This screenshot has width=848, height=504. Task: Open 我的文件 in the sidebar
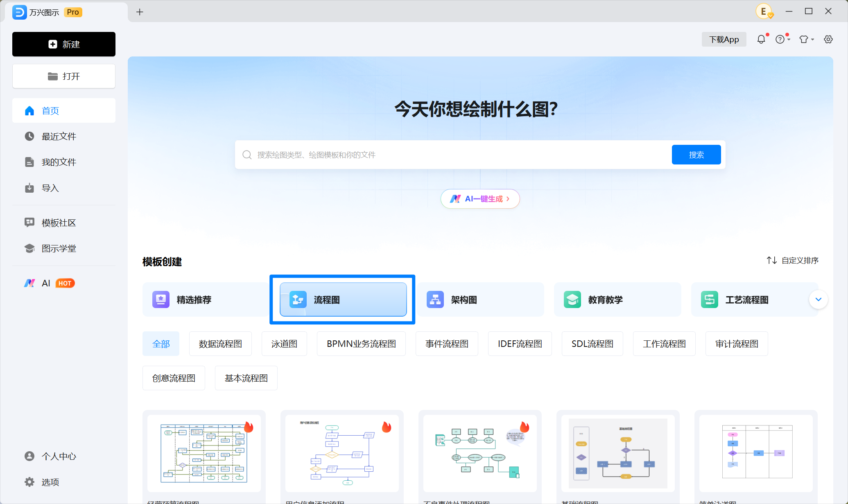click(x=64, y=162)
